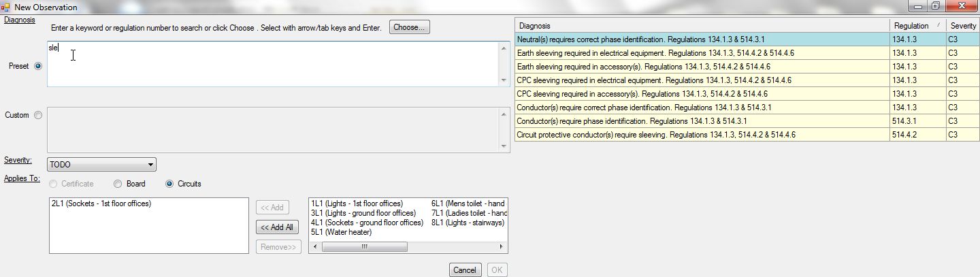The height and width of the screenshot is (277, 980).
Task: Click the circuits list scroll left arrow
Action: coord(314,247)
